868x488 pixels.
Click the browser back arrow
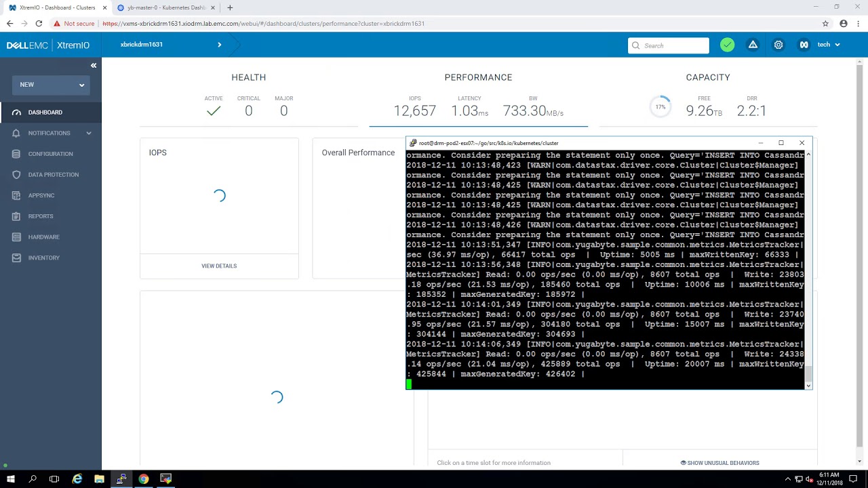pyautogui.click(x=9, y=23)
